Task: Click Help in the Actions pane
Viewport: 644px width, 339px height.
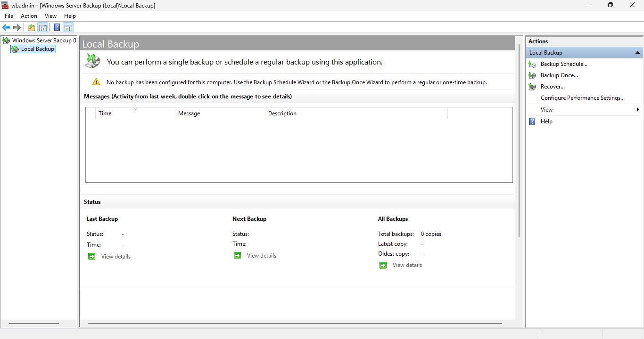Action: click(546, 121)
